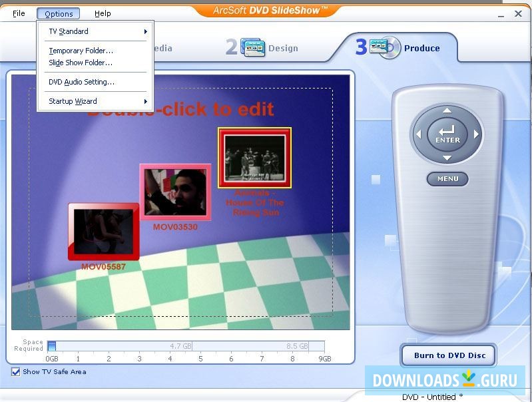Click the MOV05587 caption text
Viewport: 532px width, 402px height.
click(103, 267)
